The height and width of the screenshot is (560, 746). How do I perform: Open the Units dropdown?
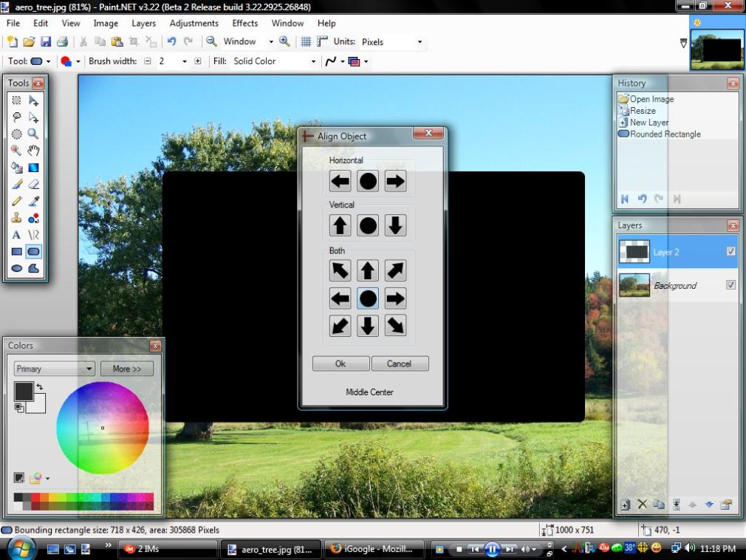[x=420, y=42]
